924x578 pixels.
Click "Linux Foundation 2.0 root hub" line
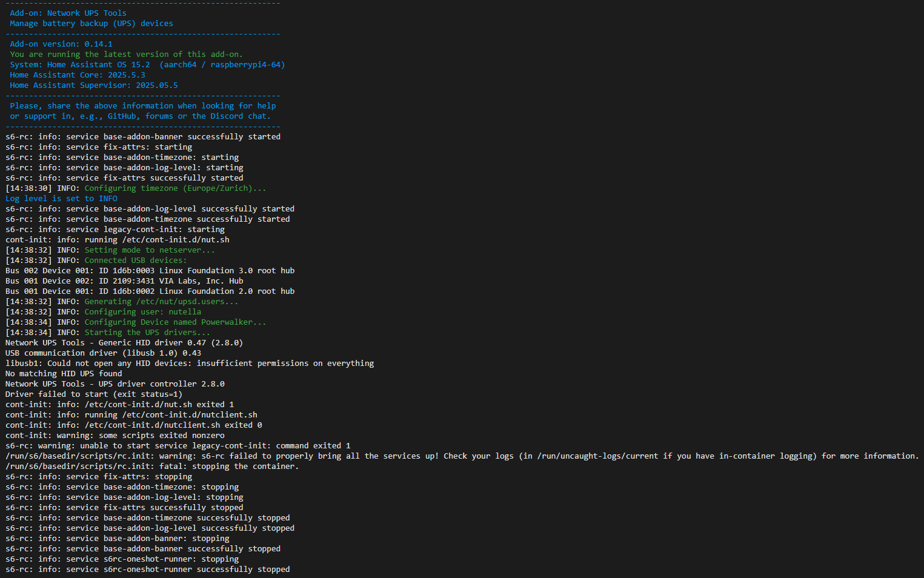[150, 291]
